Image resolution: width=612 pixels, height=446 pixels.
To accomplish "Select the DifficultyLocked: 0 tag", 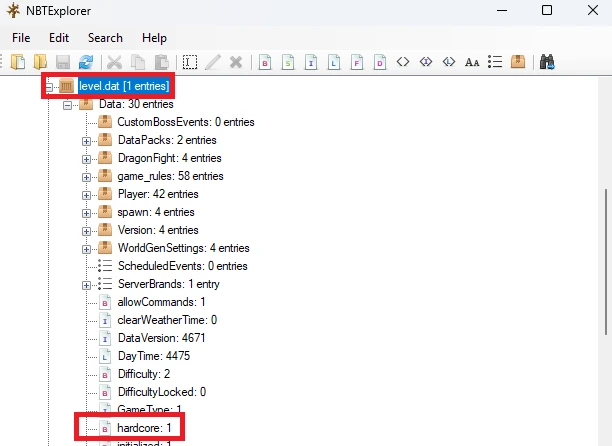I will click(162, 392).
